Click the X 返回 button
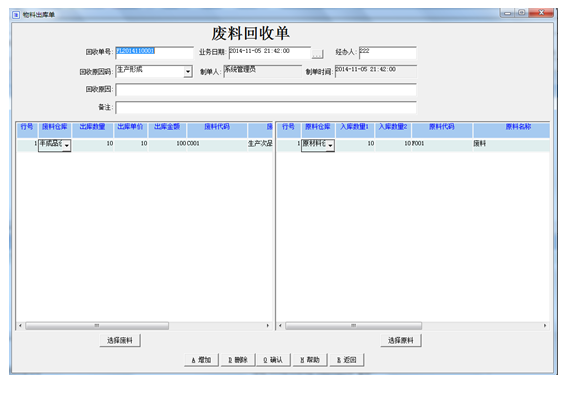This screenshot has width=570, height=393. pos(346,360)
